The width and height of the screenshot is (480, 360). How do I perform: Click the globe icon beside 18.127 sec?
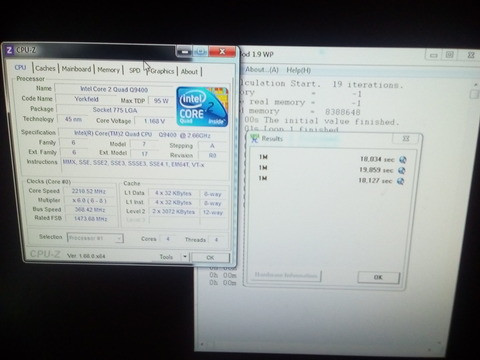coord(401,181)
